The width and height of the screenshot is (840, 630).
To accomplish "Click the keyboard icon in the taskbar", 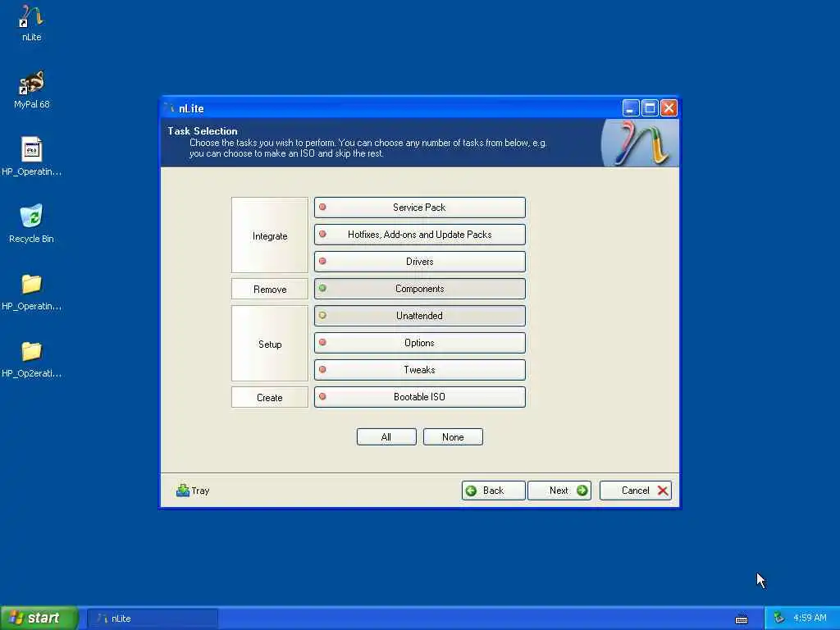I will pyautogui.click(x=742, y=619).
